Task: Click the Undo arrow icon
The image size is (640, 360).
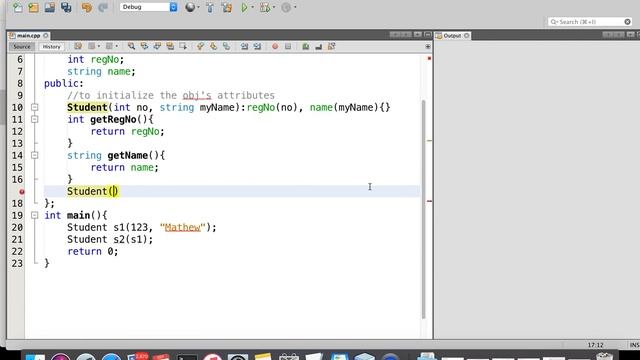Action: [87, 7]
